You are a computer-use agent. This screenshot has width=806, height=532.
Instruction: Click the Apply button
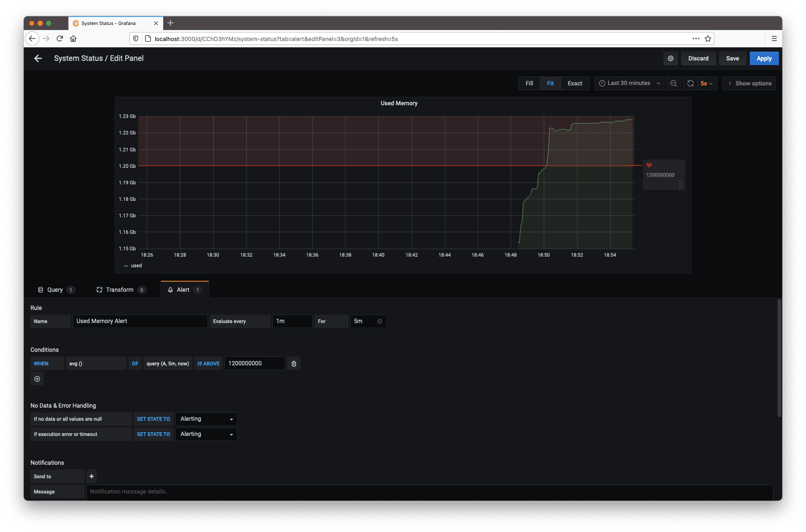[764, 58]
